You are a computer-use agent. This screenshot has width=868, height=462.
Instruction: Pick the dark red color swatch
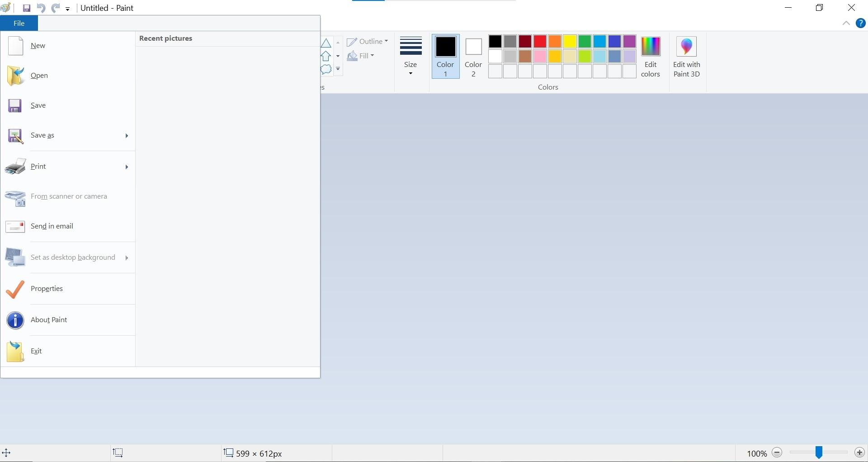pos(525,42)
